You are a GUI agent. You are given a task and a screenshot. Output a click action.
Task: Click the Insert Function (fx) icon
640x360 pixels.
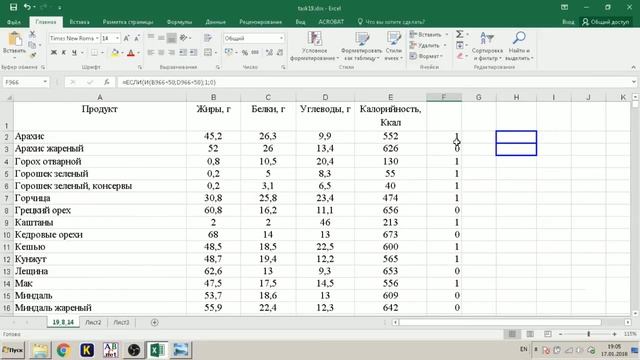[107, 82]
